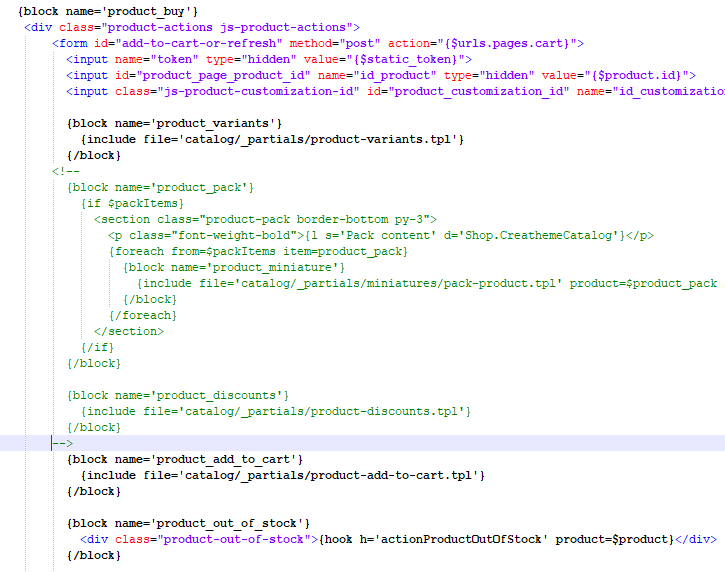Click the {foreach from=$packItems} line
The image size is (725, 572).
[x=258, y=252]
